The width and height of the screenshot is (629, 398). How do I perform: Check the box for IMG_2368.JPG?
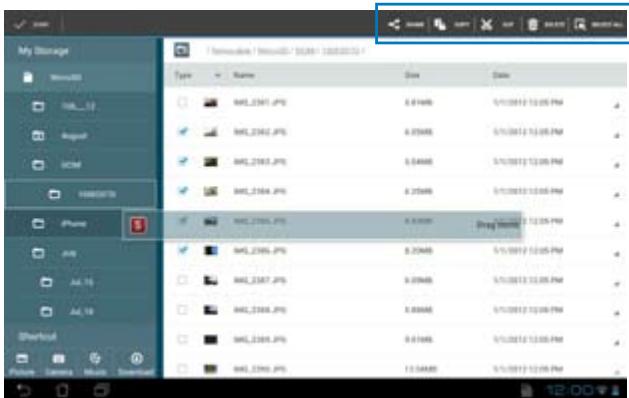pyautogui.click(x=183, y=309)
